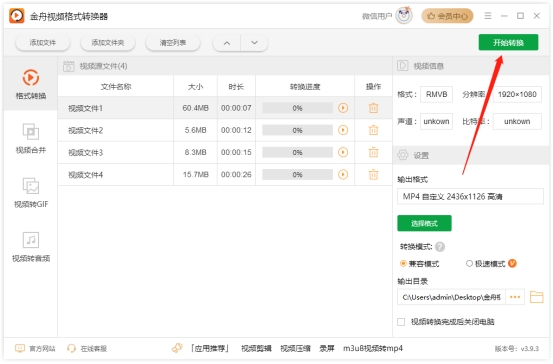Screen dimensions: 553x364
Task: Move selected file down with the down arrow
Action: (x=254, y=43)
